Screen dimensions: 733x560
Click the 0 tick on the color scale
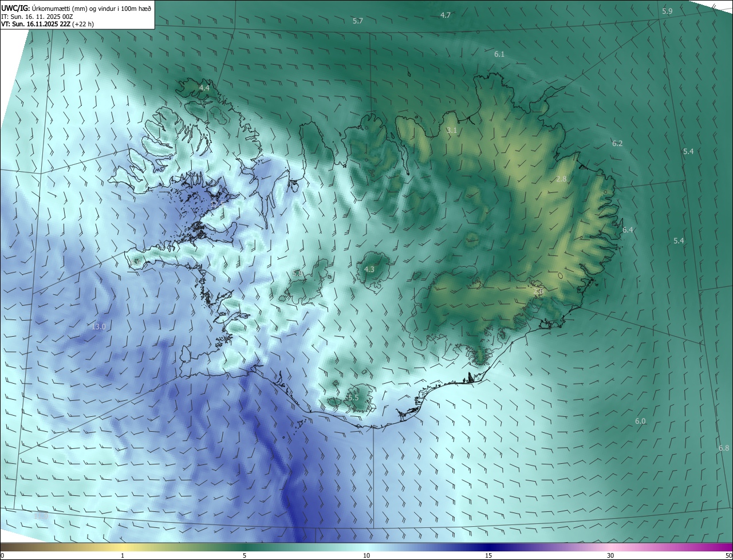(x=2, y=555)
